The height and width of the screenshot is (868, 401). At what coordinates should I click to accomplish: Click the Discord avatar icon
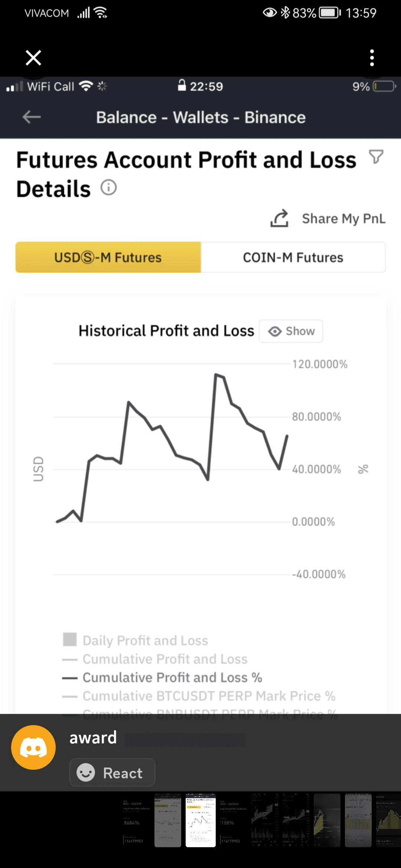point(33,747)
